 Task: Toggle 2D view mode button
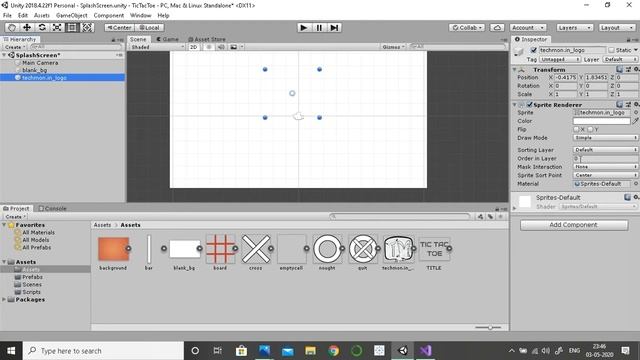[193, 47]
